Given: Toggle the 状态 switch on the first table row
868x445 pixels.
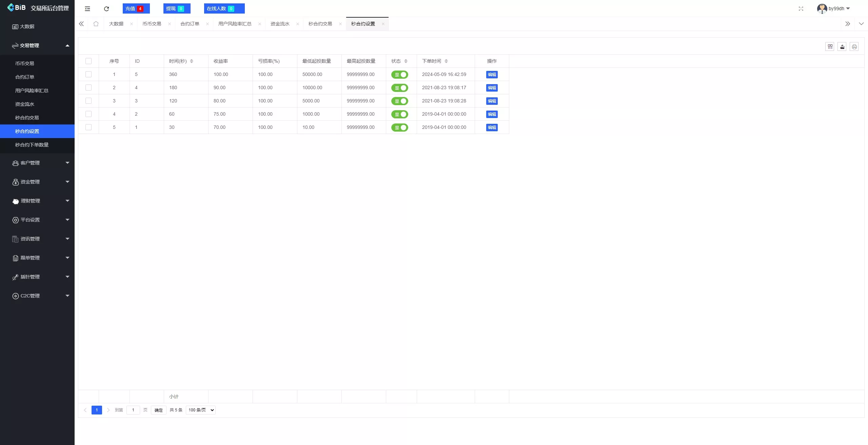Looking at the screenshot, I should (400, 74).
